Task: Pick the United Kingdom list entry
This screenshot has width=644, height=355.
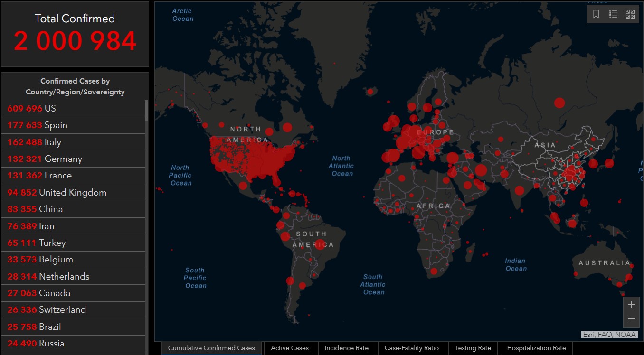Action: point(73,193)
